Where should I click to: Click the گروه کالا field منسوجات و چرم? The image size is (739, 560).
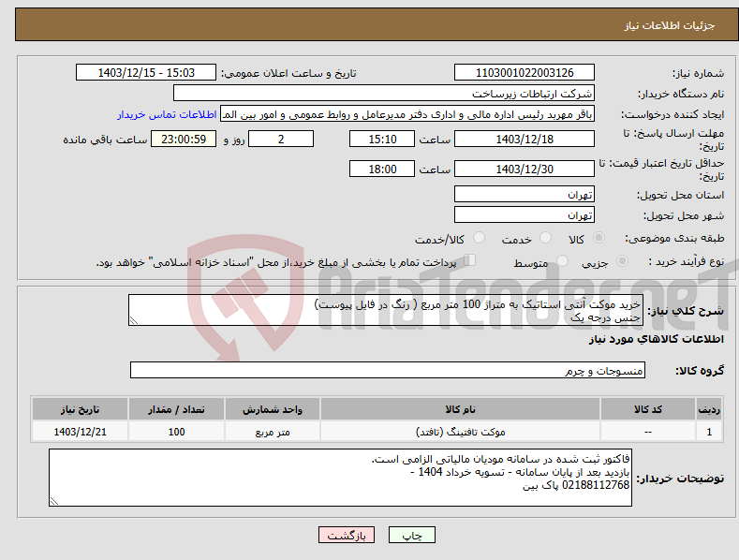[388, 371]
